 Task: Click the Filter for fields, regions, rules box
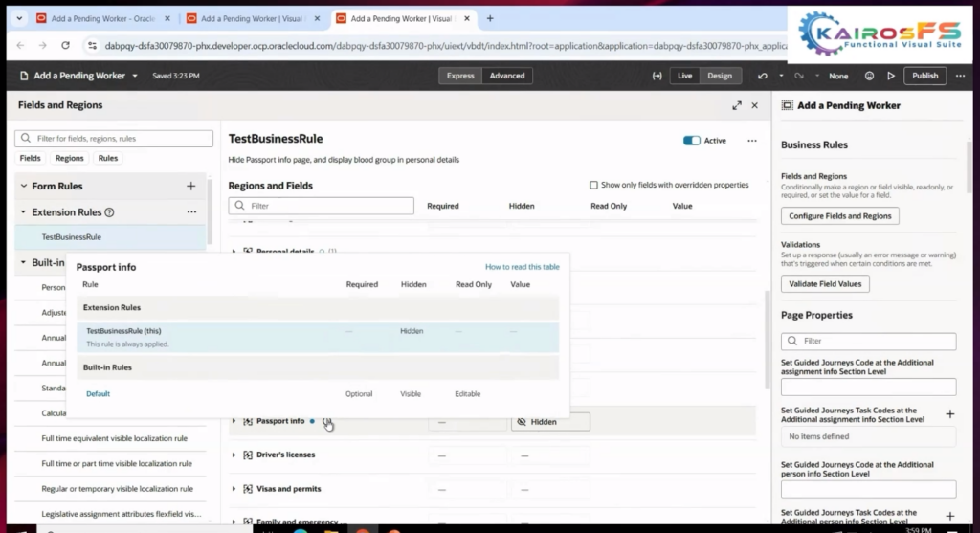114,139
